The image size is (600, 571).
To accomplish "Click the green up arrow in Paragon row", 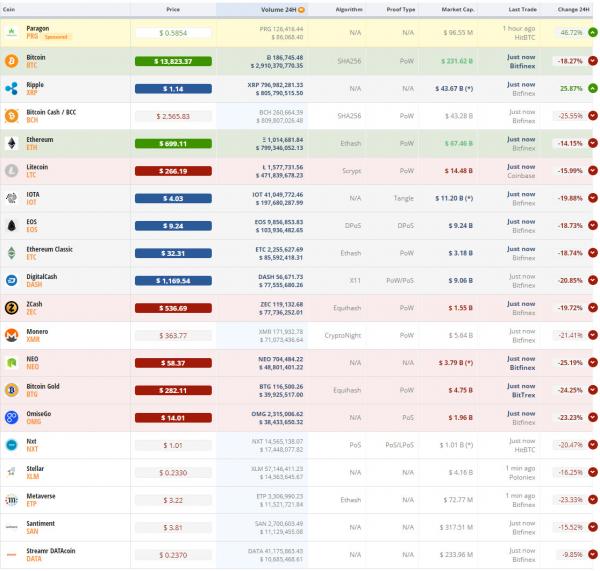I will [593, 33].
